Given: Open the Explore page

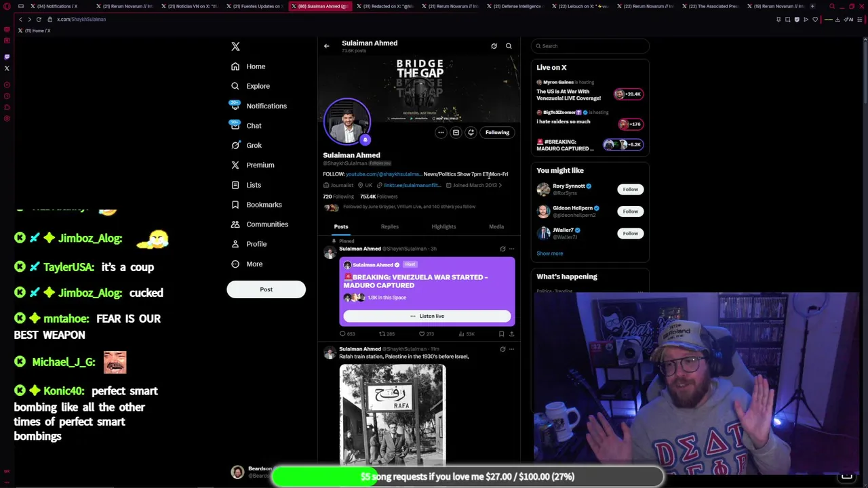Looking at the screenshot, I should pos(250,86).
